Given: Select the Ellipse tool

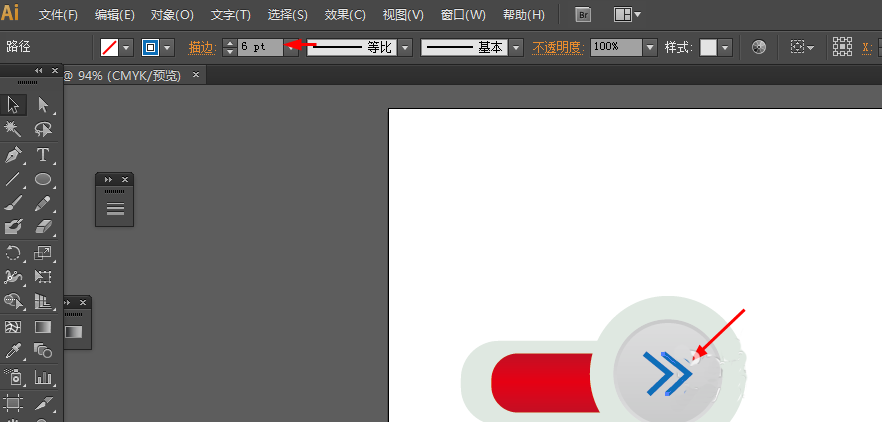Looking at the screenshot, I should [43, 179].
